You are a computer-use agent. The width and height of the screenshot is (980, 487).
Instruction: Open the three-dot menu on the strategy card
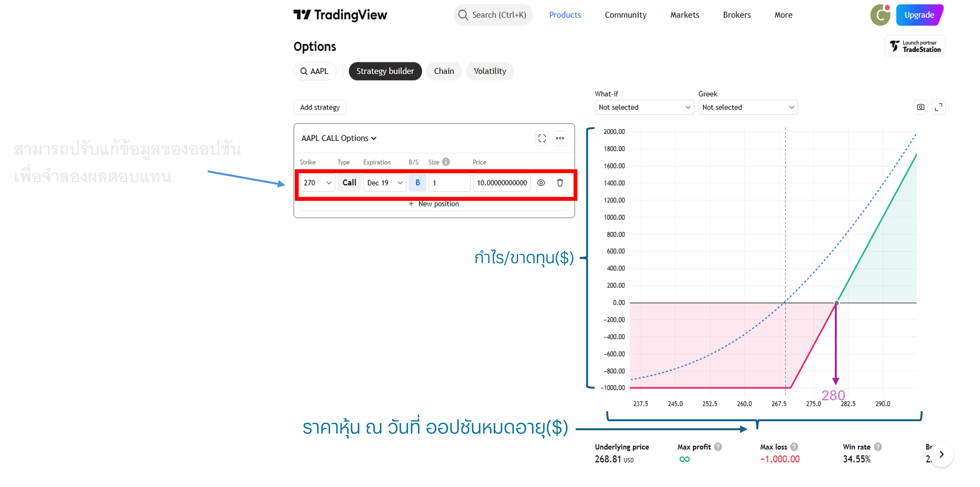pyautogui.click(x=560, y=138)
